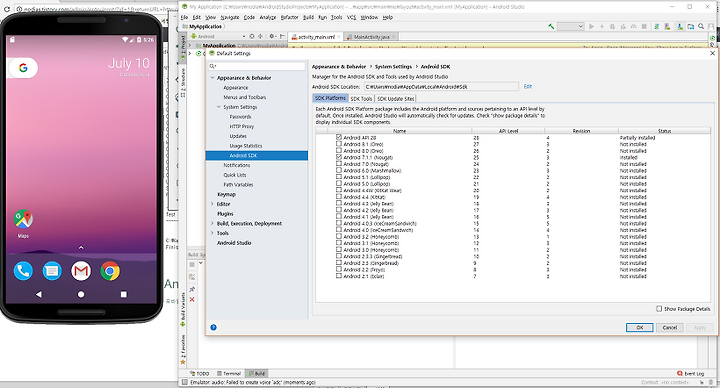Expand the MyApplication project tree node
Image resolution: width=720 pixels, height=388 pixels.
coord(190,45)
